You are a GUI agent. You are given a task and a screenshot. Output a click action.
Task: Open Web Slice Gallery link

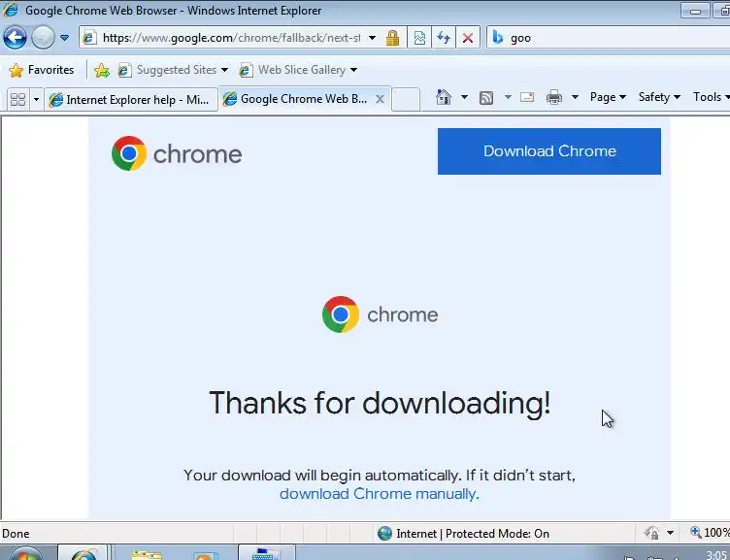tap(301, 70)
